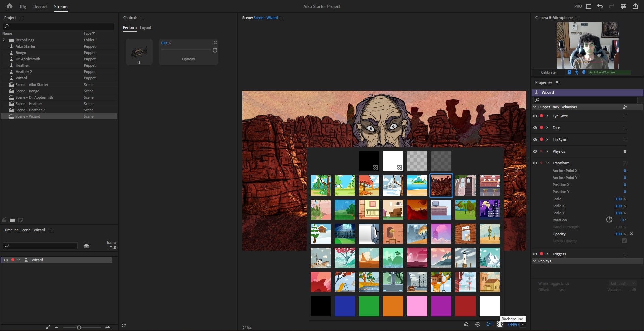Switch to the Rig tab

(23, 7)
